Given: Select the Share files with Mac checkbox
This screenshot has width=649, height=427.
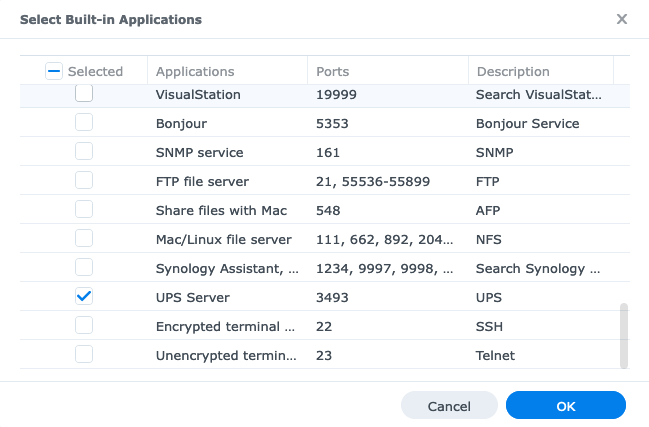Looking at the screenshot, I should pyautogui.click(x=84, y=210).
